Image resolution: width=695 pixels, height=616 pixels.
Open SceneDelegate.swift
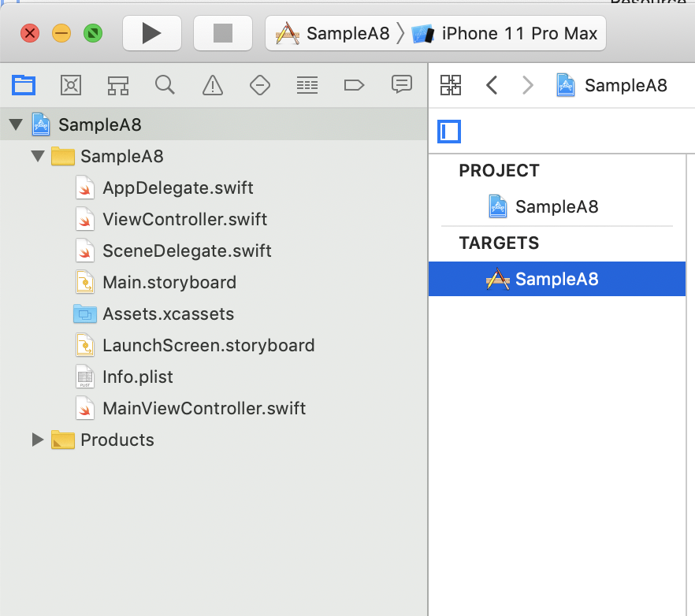tap(214, 250)
